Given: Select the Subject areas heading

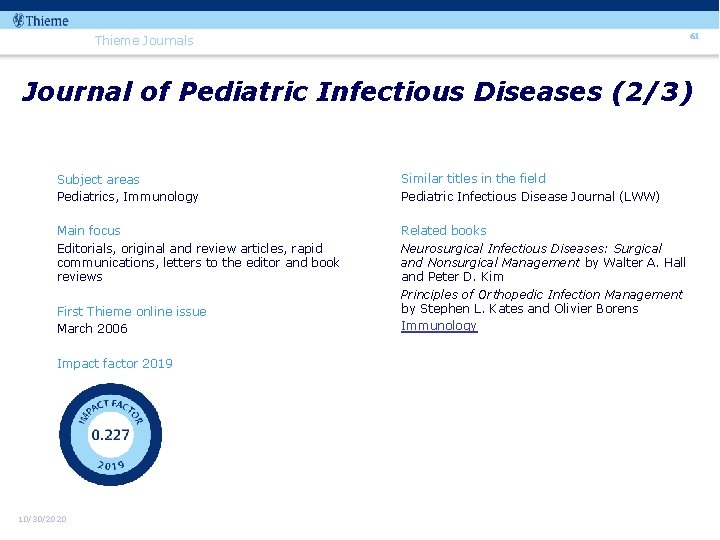Looking at the screenshot, I should click(98, 179).
